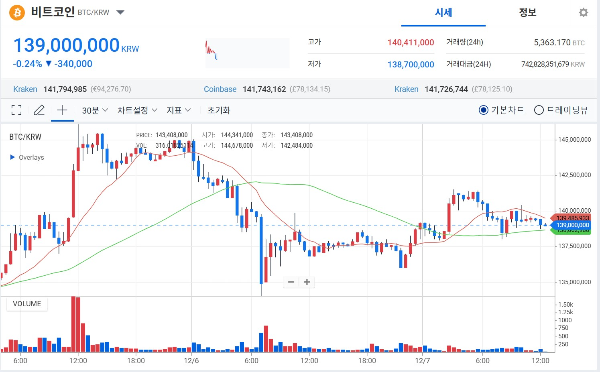Viewport: 600px width, 372px height.
Task: Select the 기본차트 radio button
Action: pyautogui.click(x=484, y=110)
